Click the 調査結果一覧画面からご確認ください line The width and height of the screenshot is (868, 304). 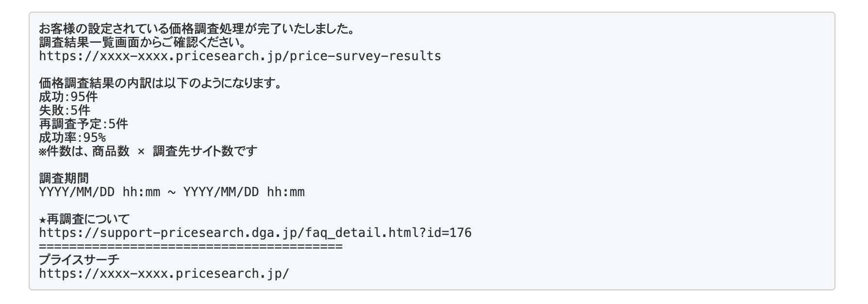pyautogui.click(x=143, y=43)
